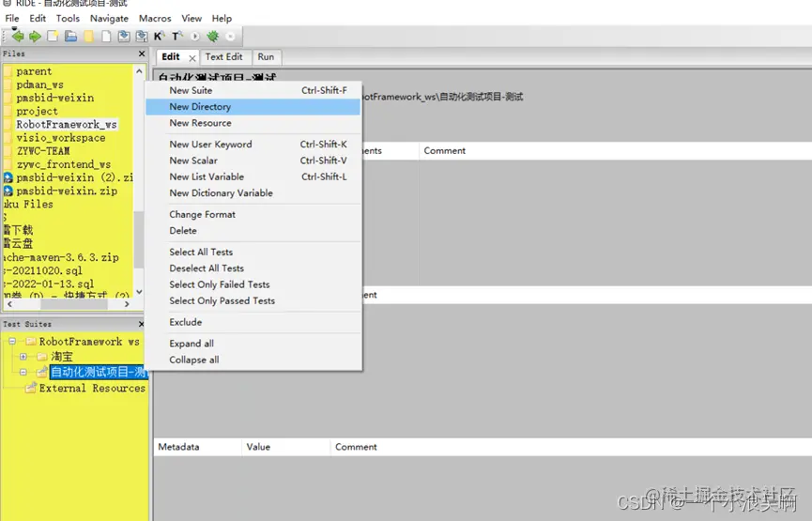
Task: Close the Test Suites panel
Action: pyautogui.click(x=142, y=324)
